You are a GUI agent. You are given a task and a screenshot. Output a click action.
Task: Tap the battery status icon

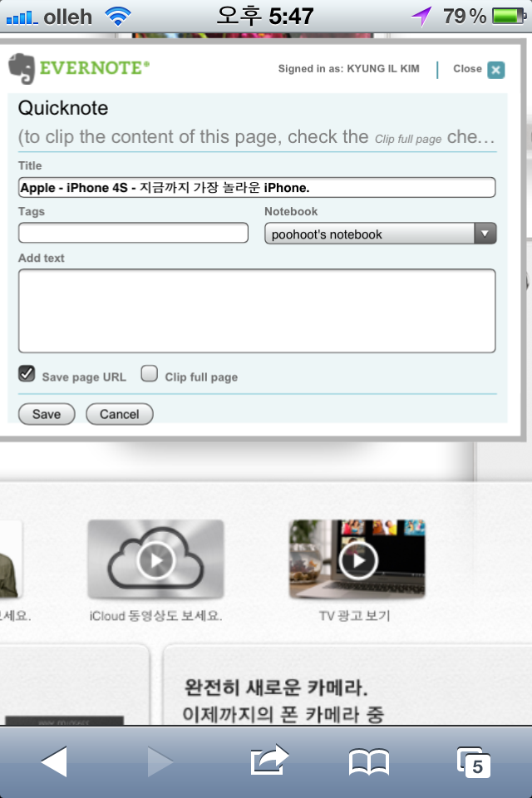[509, 16]
